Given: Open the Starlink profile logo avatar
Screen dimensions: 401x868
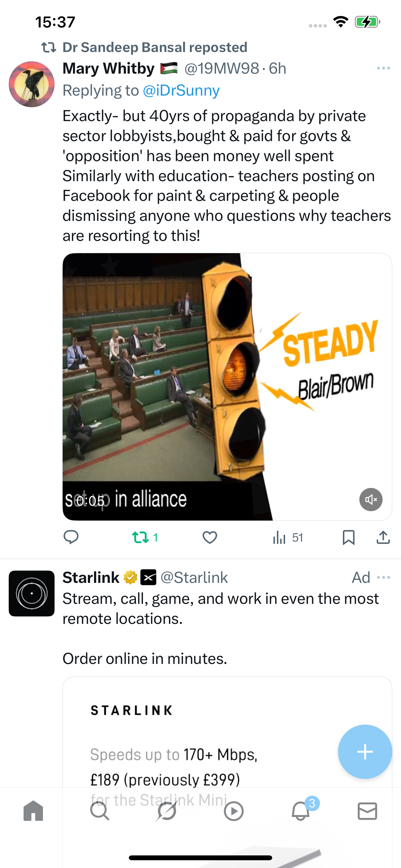Looking at the screenshot, I should [32, 594].
